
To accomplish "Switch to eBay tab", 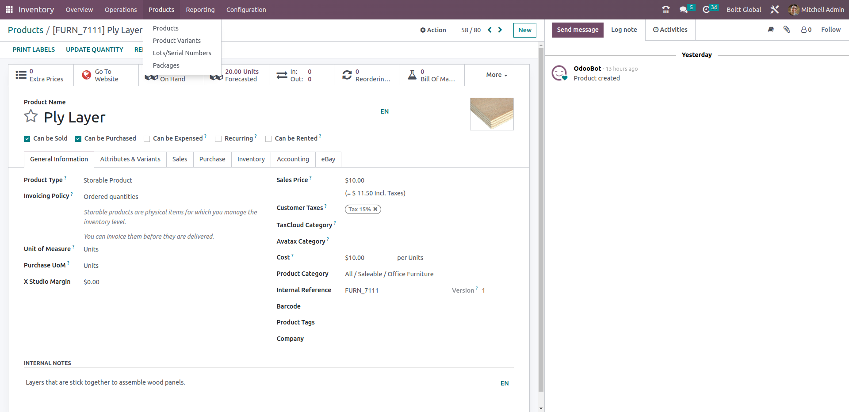I will coord(328,159).
